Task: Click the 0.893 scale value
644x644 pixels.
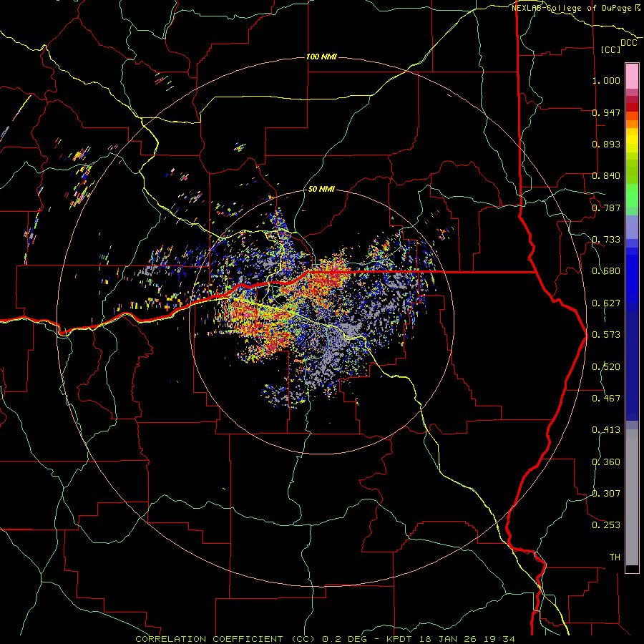Action: 606,144
